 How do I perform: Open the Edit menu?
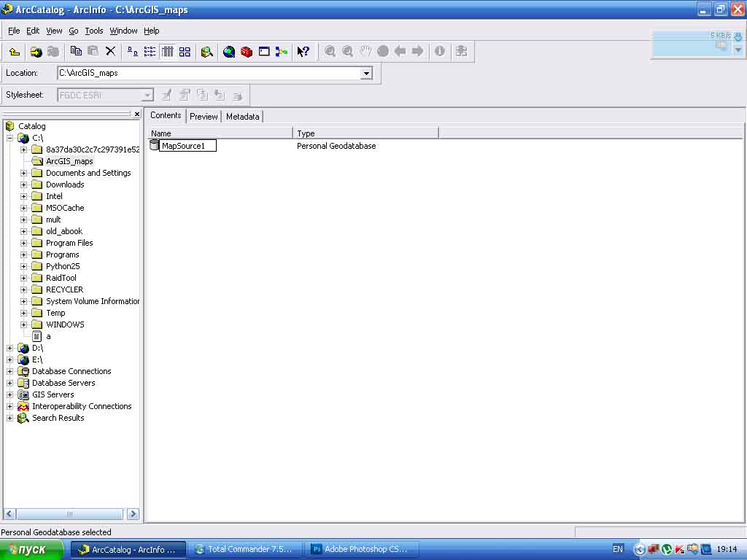(x=33, y=31)
